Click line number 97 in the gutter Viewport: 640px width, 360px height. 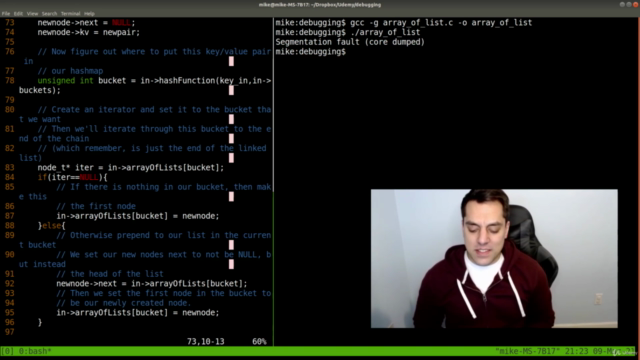click(x=9, y=332)
